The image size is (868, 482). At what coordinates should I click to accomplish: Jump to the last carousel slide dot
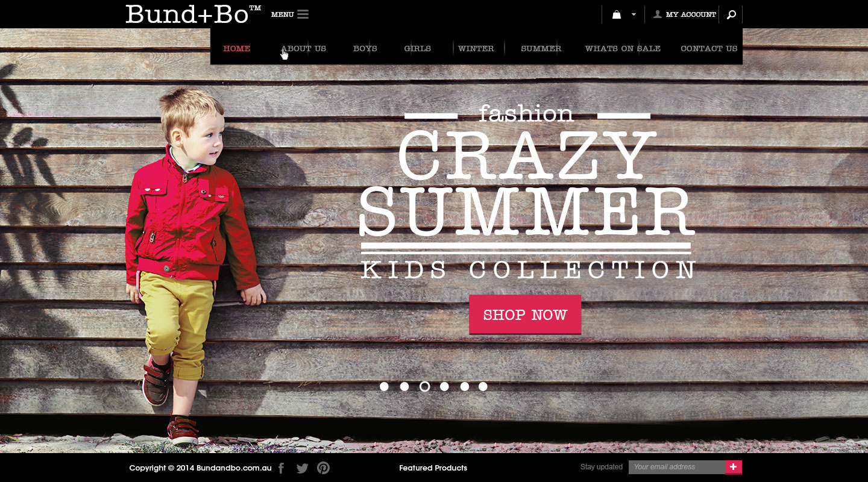(x=483, y=387)
